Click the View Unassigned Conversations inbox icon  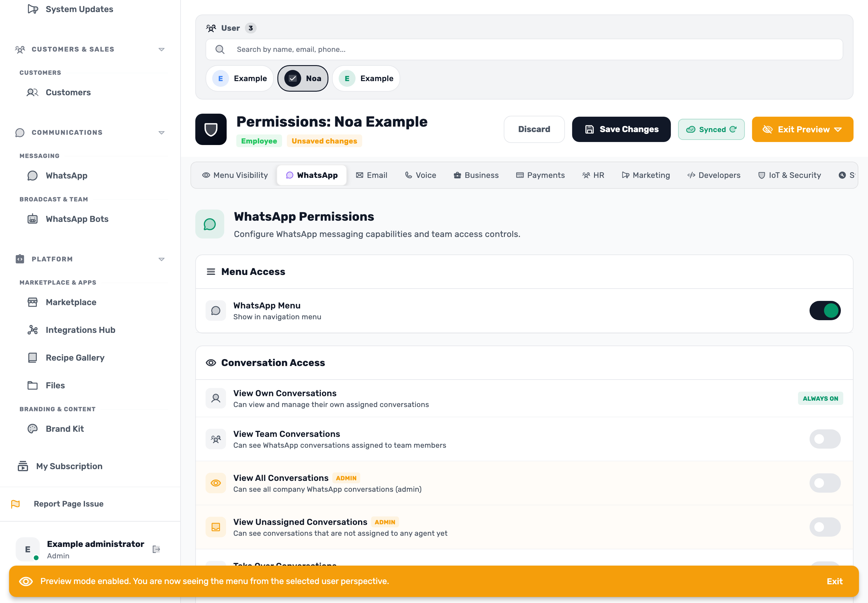pyautogui.click(x=216, y=527)
